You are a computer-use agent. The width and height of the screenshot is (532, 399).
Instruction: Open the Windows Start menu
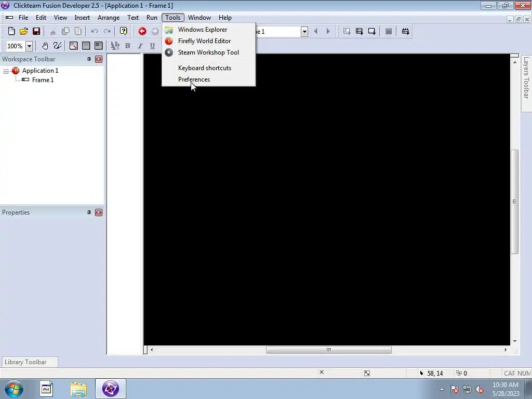[14, 389]
